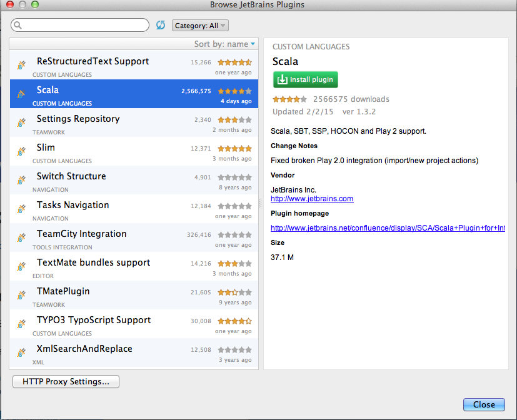The image size is (517, 420).
Task: Open the Category: All dropdown
Action: coord(200,26)
